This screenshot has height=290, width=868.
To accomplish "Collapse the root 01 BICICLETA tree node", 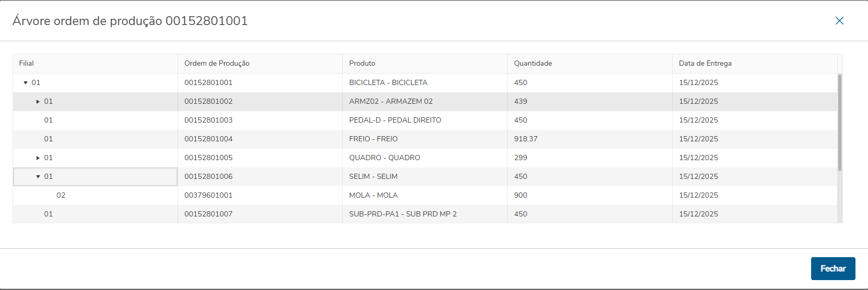I will (26, 83).
